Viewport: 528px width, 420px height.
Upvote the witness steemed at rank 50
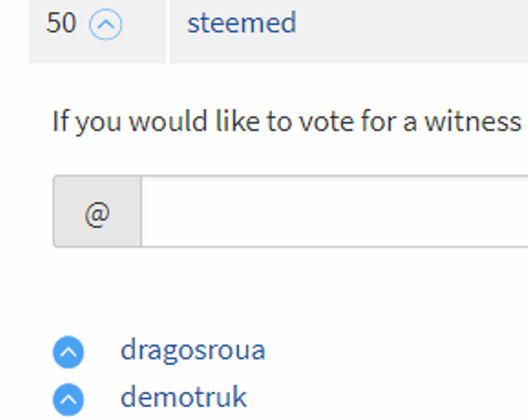tap(107, 25)
